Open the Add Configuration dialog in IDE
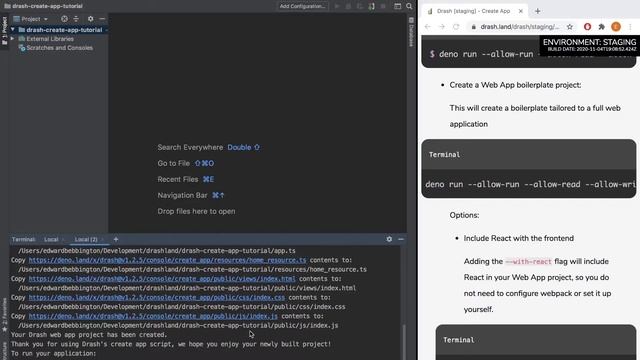Screen dimensions: 640x360 [302, 6]
